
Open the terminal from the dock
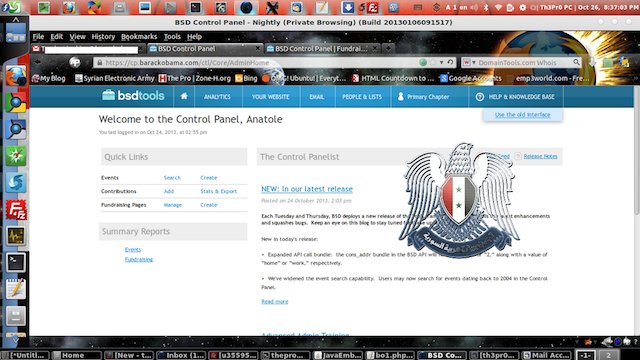16,262
